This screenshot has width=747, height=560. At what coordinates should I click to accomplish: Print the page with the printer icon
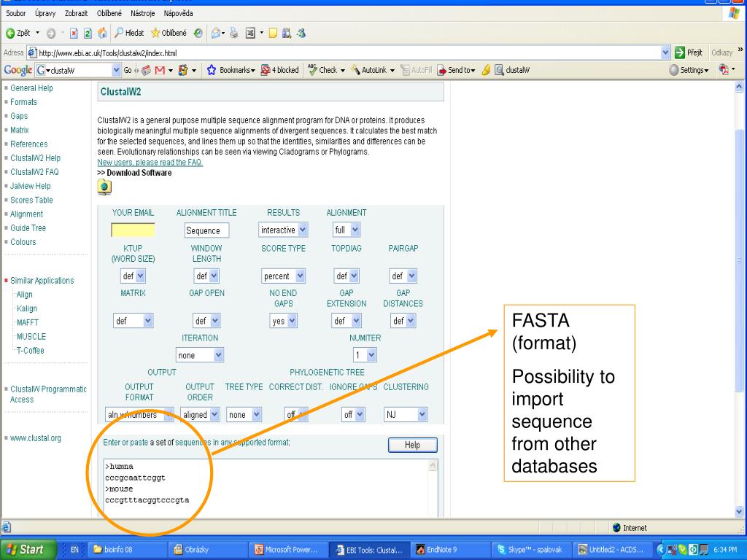pos(233,33)
